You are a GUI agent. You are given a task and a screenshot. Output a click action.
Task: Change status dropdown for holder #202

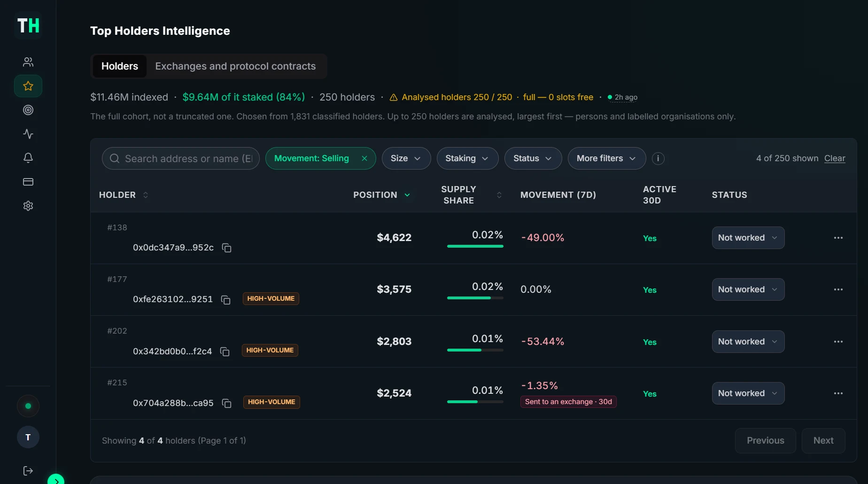[x=748, y=342]
